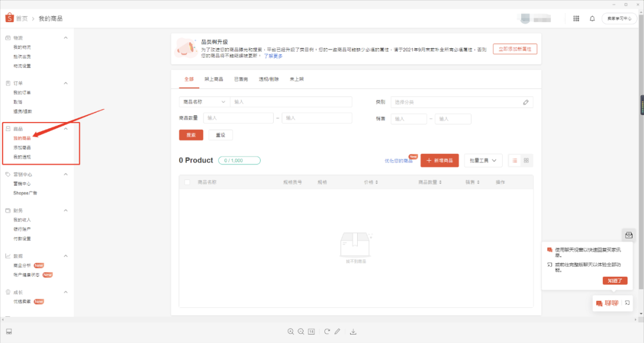Select the zoom out tool on the bottom toolbar
The width and height of the screenshot is (644, 343).
coord(301,332)
